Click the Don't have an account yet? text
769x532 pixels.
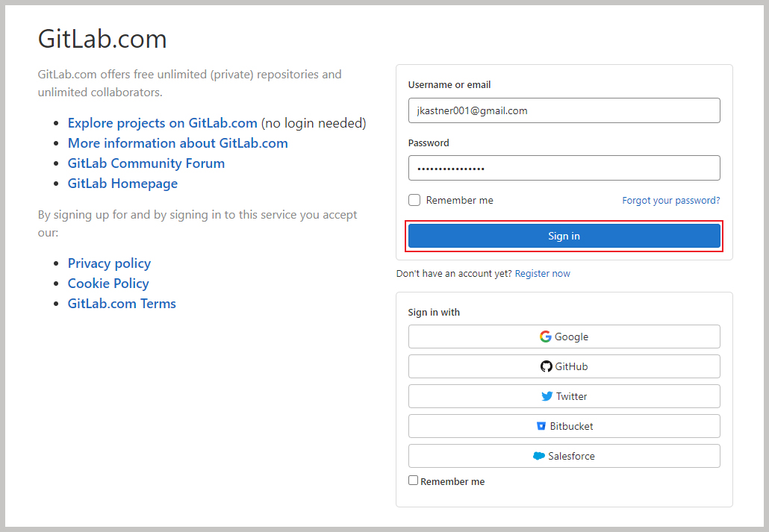coord(454,274)
